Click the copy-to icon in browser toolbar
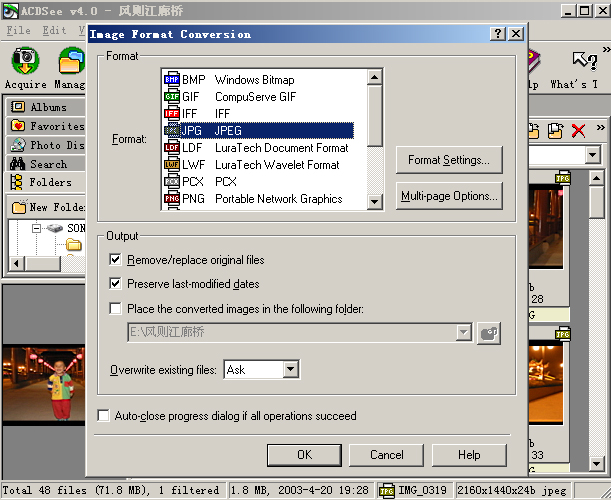 [x=556, y=131]
